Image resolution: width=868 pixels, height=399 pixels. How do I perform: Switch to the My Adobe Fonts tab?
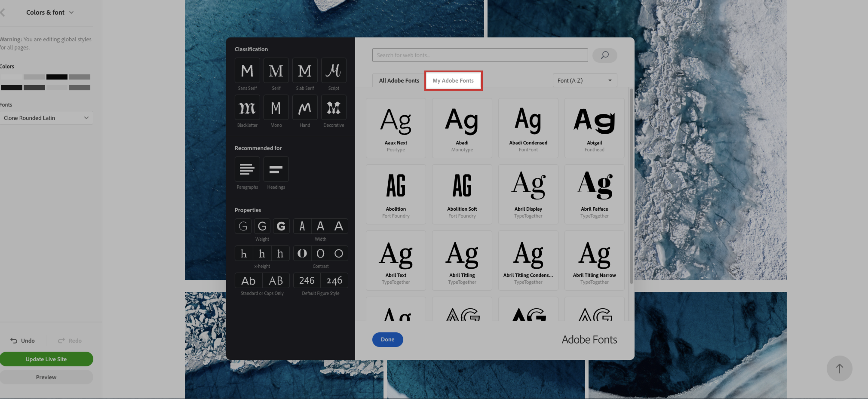click(453, 80)
